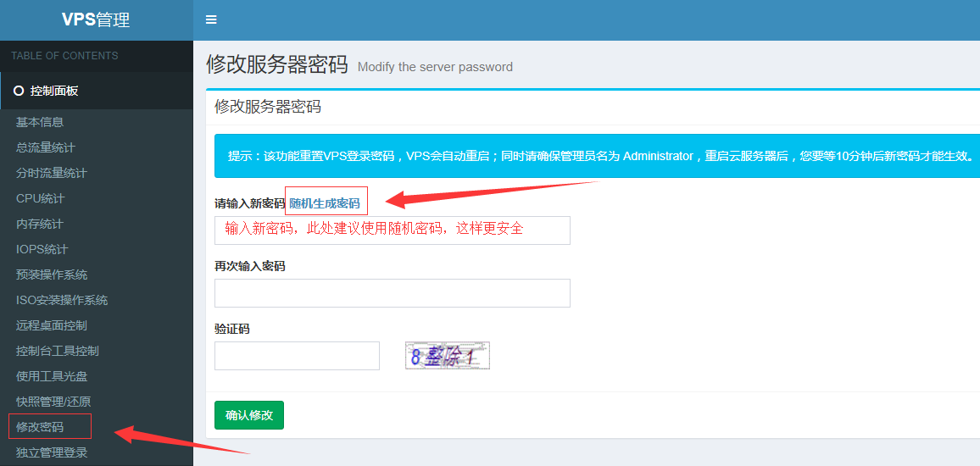The image size is (980, 466).
Task: Go to IOPS统计 page
Action: click(x=42, y=249)
